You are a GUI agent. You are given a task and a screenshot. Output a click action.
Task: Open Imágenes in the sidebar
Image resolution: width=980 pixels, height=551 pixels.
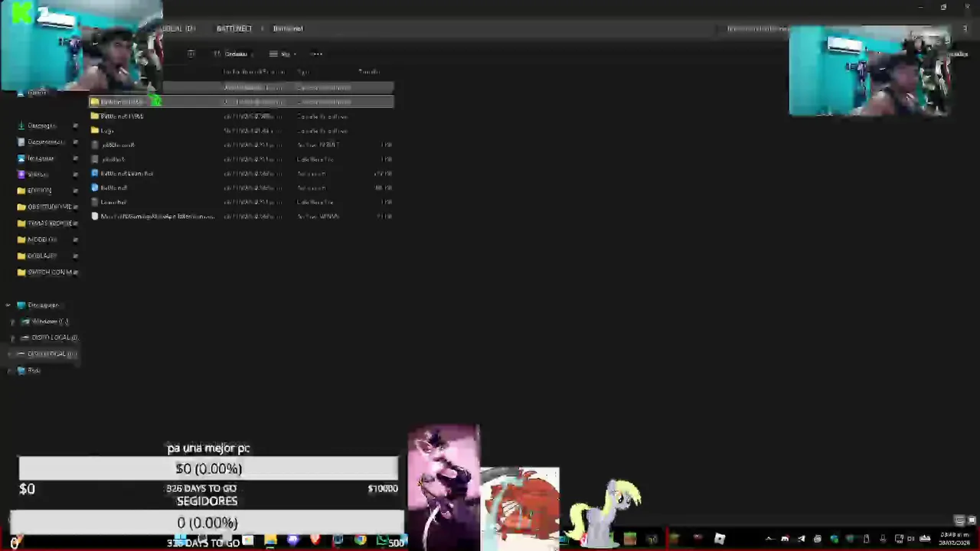(41, 158)
